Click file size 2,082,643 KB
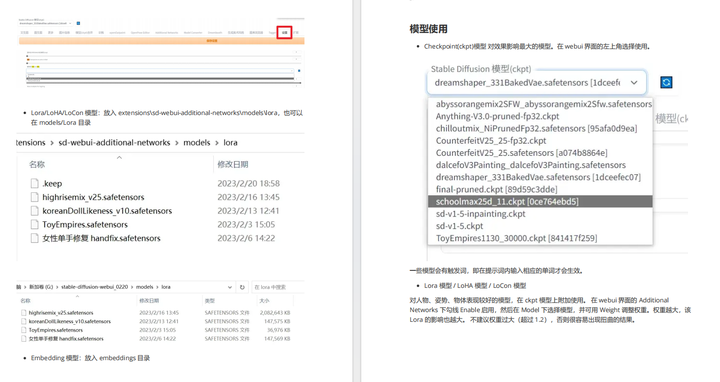The height and width of the screenshot is (382, 720). (275, 313)
